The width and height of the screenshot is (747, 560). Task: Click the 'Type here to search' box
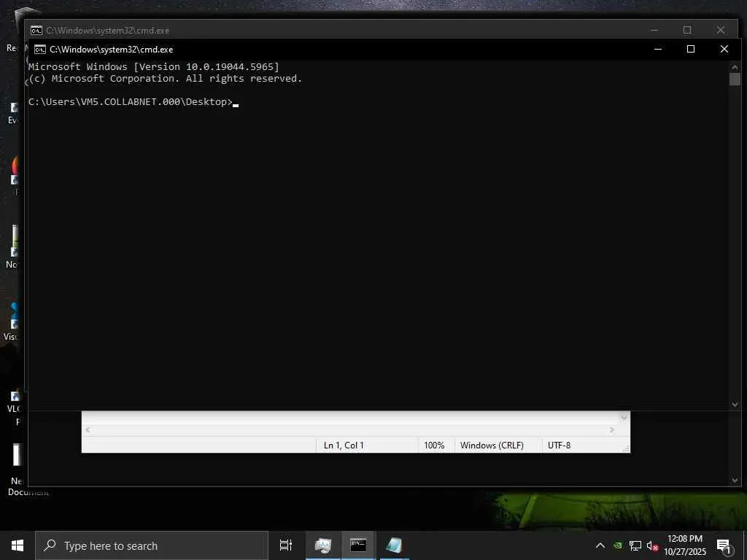(152, 545)
